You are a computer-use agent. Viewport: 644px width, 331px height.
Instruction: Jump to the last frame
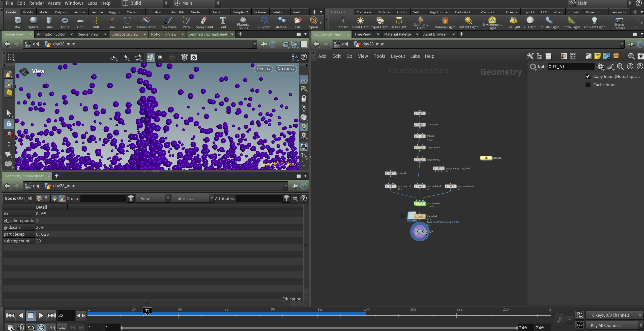52,315
